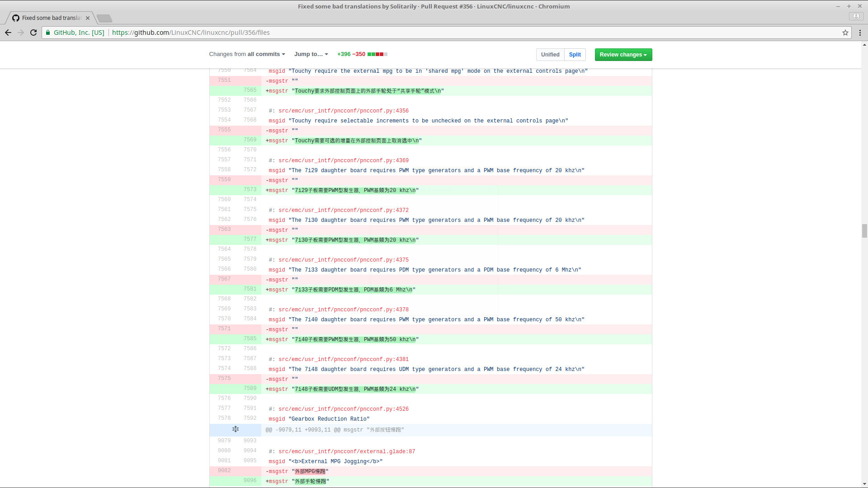Click old line number 9082

coord(224,471)
